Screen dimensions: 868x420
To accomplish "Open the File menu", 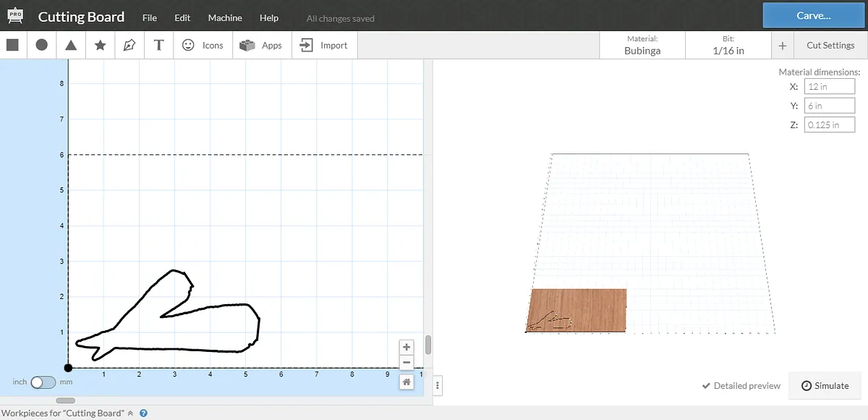I will coord(150,17).
